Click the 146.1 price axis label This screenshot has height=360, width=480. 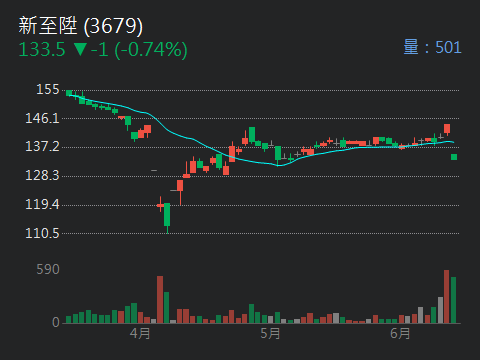tap(42, 118)
